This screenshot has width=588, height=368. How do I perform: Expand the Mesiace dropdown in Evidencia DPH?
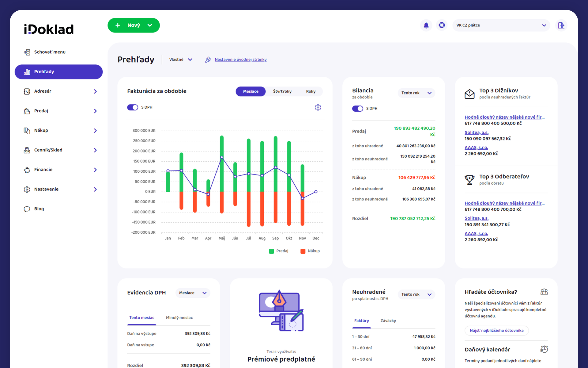[193, 293]
